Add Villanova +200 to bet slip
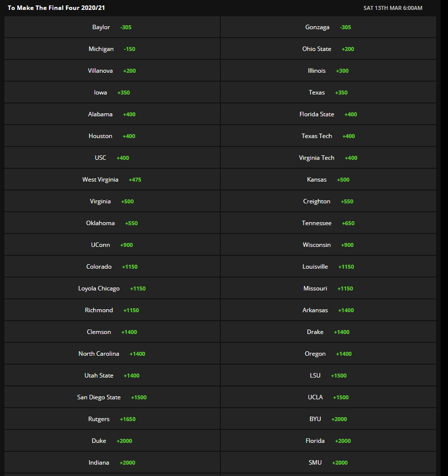The height and width of the screenshot is (476, 448). [x=112, y=71]
